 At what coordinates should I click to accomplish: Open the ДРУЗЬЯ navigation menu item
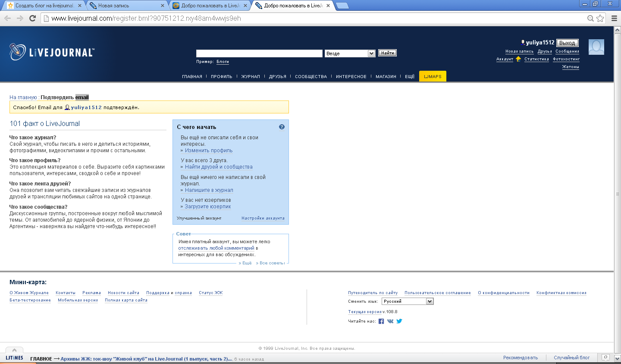click(278, 77)
